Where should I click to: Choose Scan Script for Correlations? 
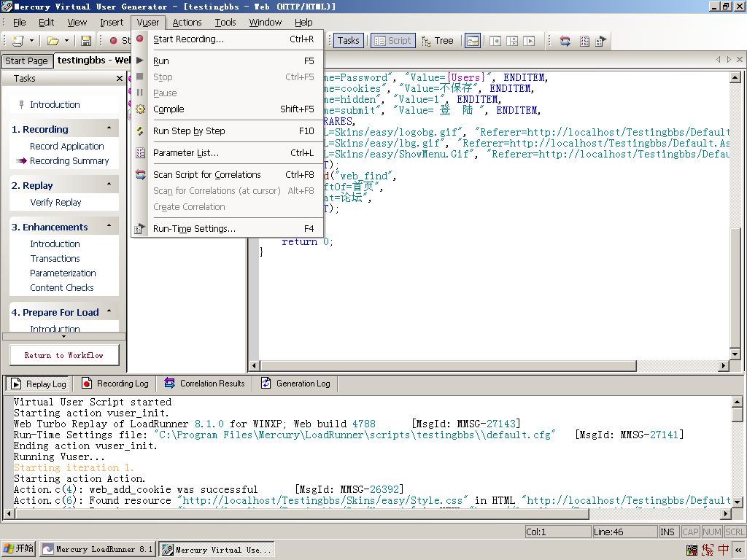tap(228, 175)
